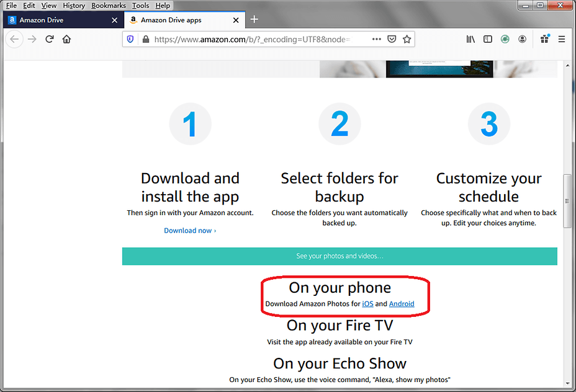
Task: Click the scrollbar up arrow
Action: [567, 66]
